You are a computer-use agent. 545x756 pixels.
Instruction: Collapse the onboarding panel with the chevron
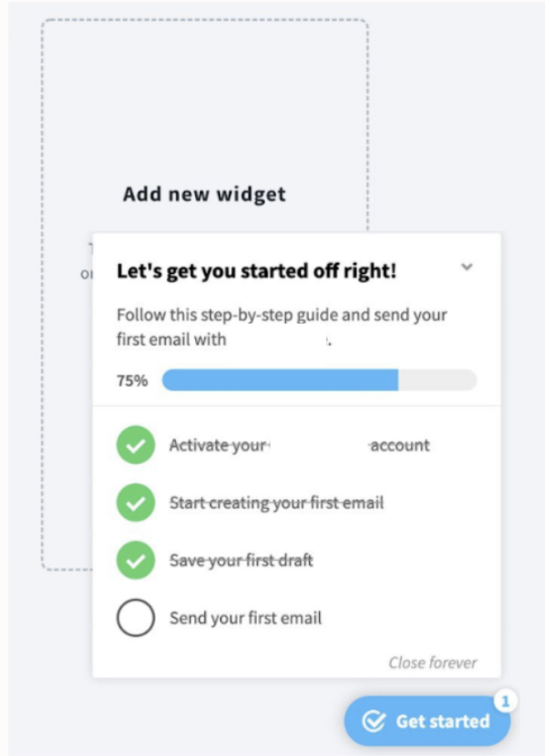click(467, 267)
